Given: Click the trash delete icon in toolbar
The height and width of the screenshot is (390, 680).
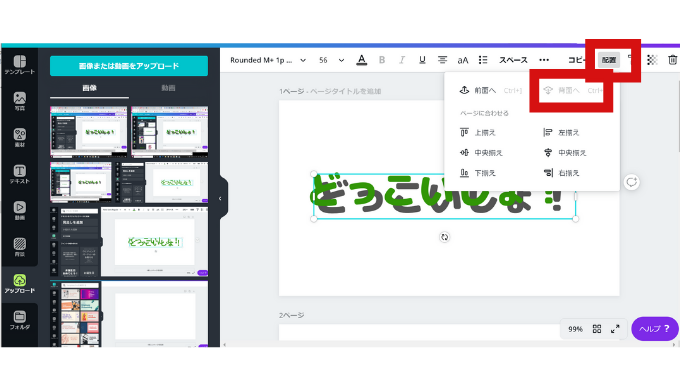Looking at the screenshot, I should tap(672, 60).
